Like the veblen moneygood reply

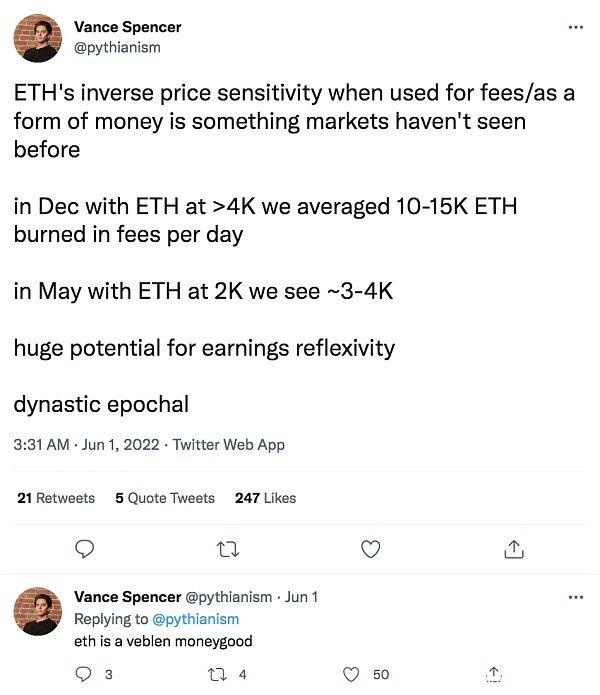[351, 675]
